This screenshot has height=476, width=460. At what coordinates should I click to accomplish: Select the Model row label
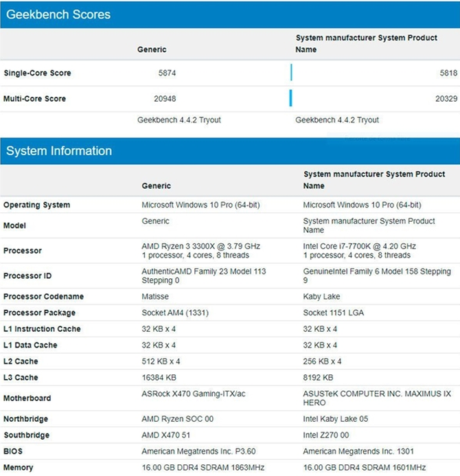click(x=14, y=225)
